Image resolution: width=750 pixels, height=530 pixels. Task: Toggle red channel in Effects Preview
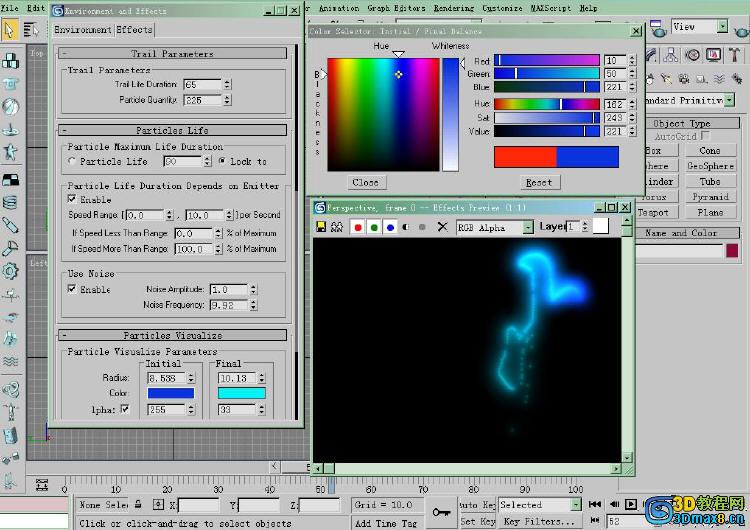357,227
